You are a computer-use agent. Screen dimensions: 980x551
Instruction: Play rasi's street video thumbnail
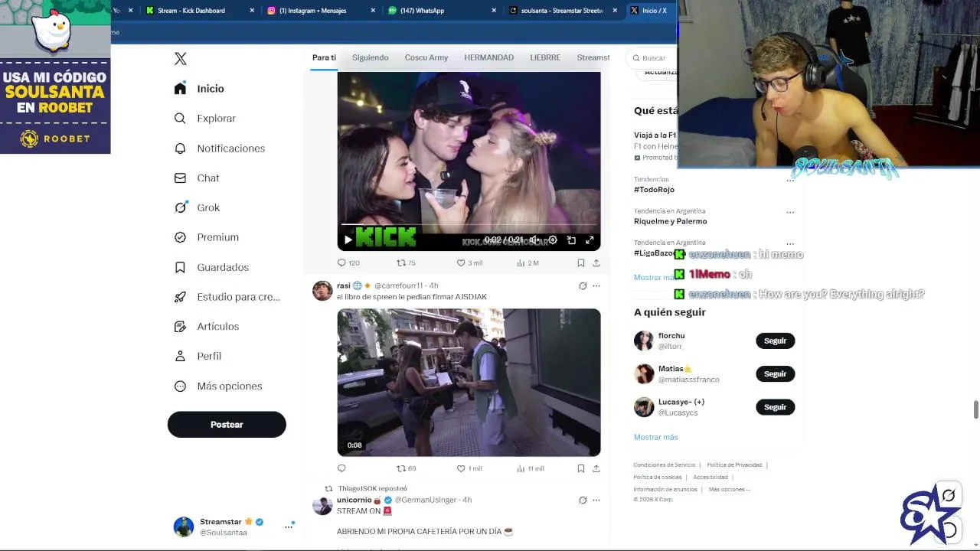pos(469,383)
